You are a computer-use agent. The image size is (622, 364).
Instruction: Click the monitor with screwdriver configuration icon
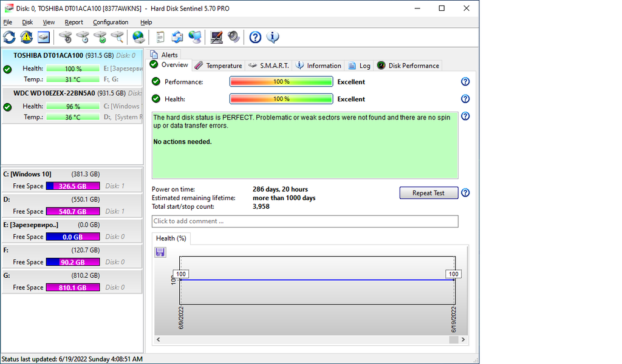click(216, 37)
